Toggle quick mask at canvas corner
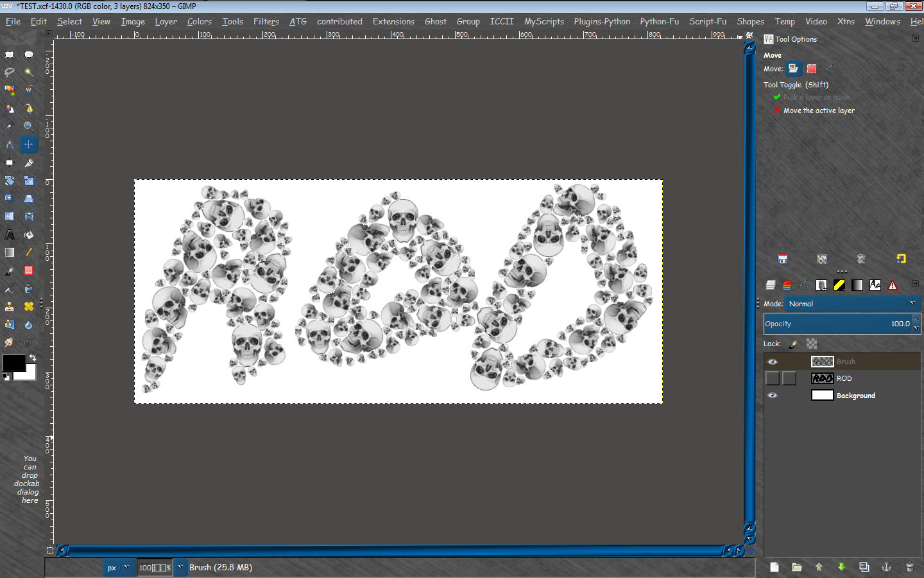Image resolution: width=924 pixels, height=578 pixels. point(50,550)
